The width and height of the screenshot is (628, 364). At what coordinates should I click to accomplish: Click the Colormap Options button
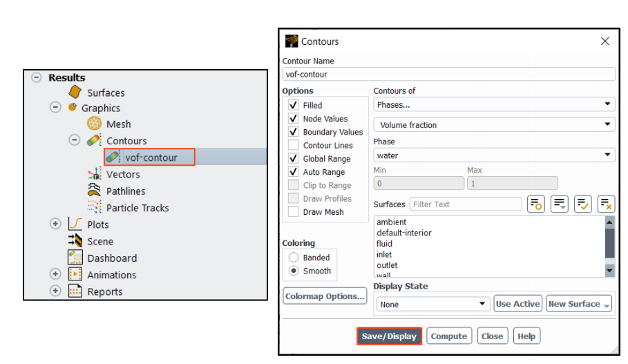pyautogui.click(x=325, y=296)
